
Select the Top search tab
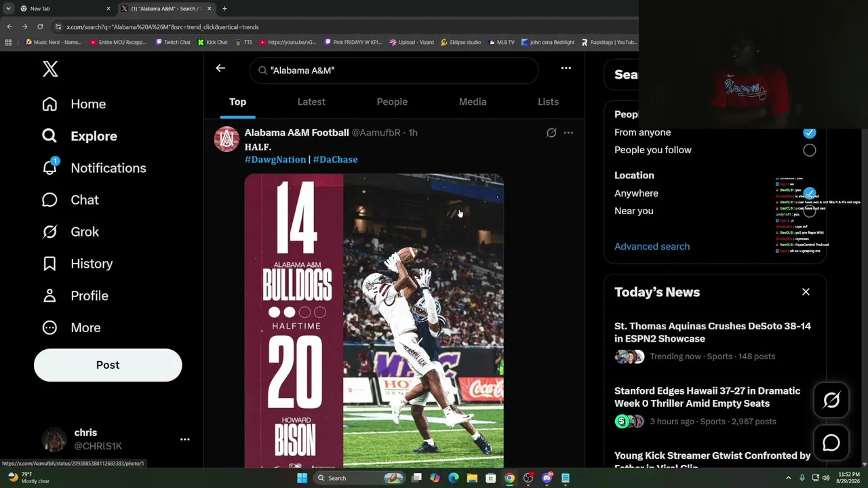pos(237,102)
